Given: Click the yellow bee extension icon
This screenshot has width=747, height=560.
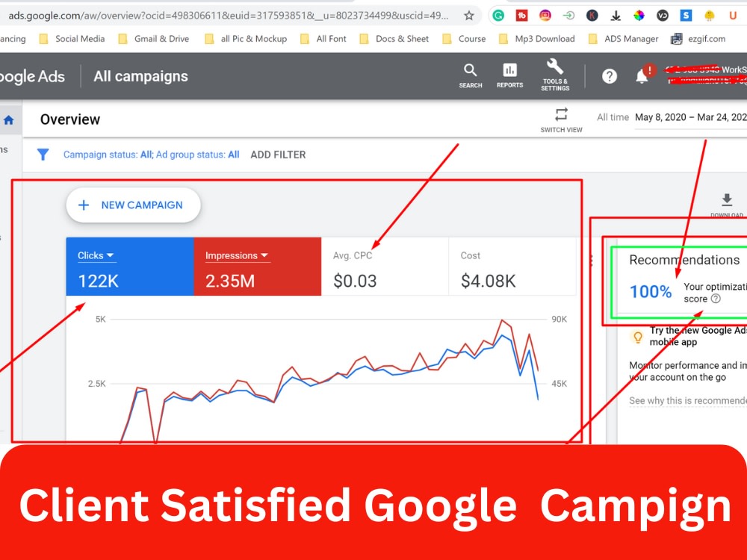Looking at the screenshot, I should [710, 16].
